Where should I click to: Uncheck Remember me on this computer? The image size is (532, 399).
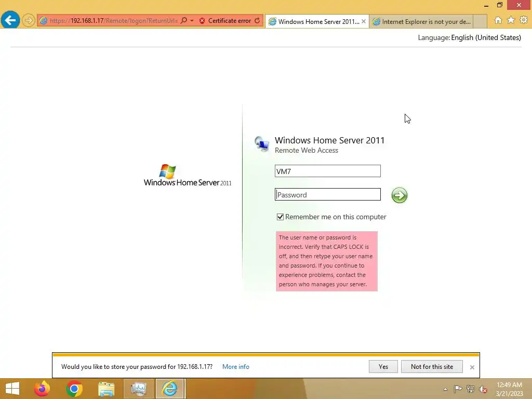[x=280, y=217]
